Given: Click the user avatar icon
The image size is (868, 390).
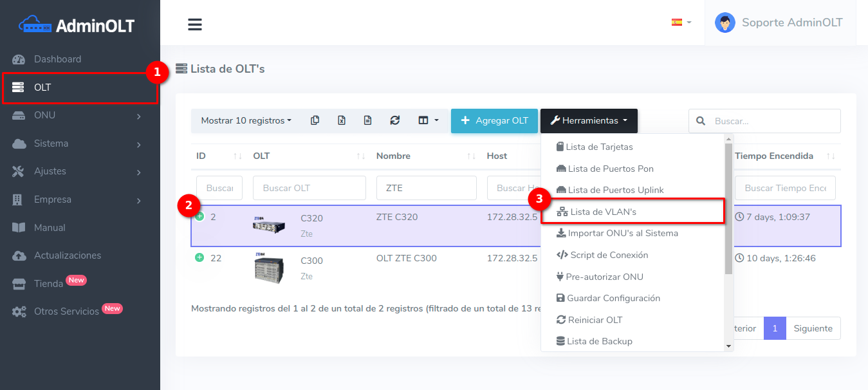Looking at the screenshot, I should 725,23.
